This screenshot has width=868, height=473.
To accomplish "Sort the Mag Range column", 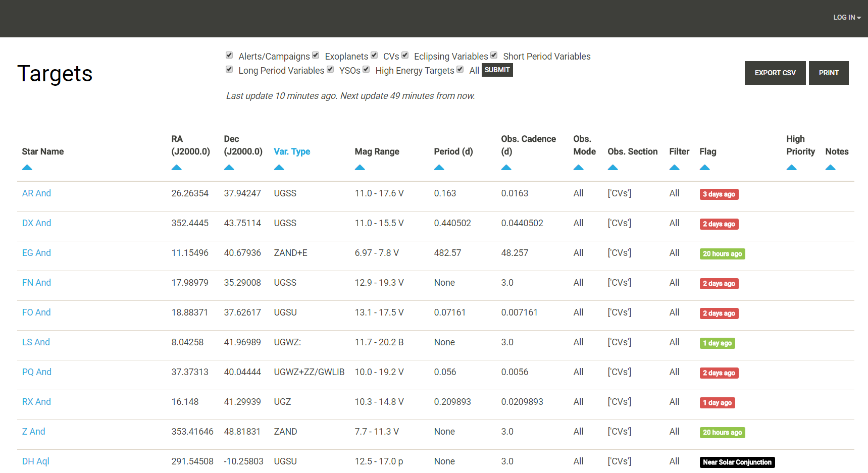I will point(360,167).
